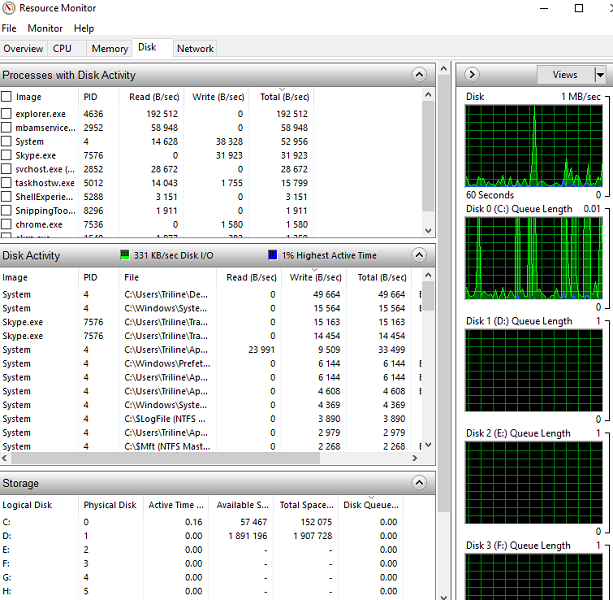Check the Skype.exe process checkbox

click(7, 156)
